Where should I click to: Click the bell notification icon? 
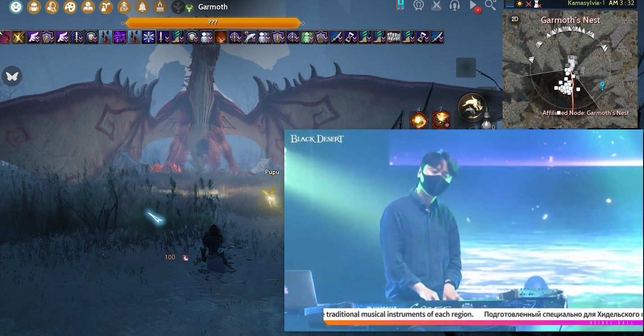pos(142,7)
